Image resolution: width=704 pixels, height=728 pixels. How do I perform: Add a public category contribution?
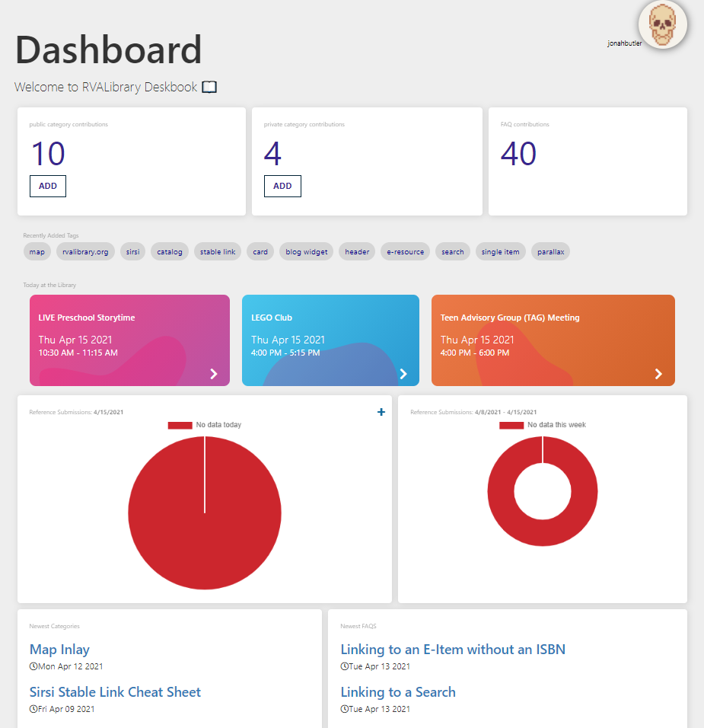tap(48, 186)
